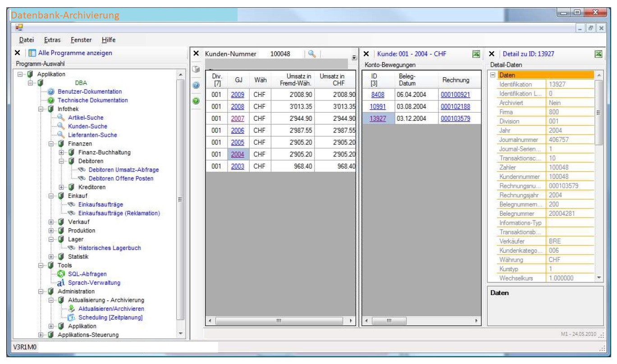Click the green SQL-Abfragen icon
Viewport: 617px width, 364px height.
coord(61,274)
